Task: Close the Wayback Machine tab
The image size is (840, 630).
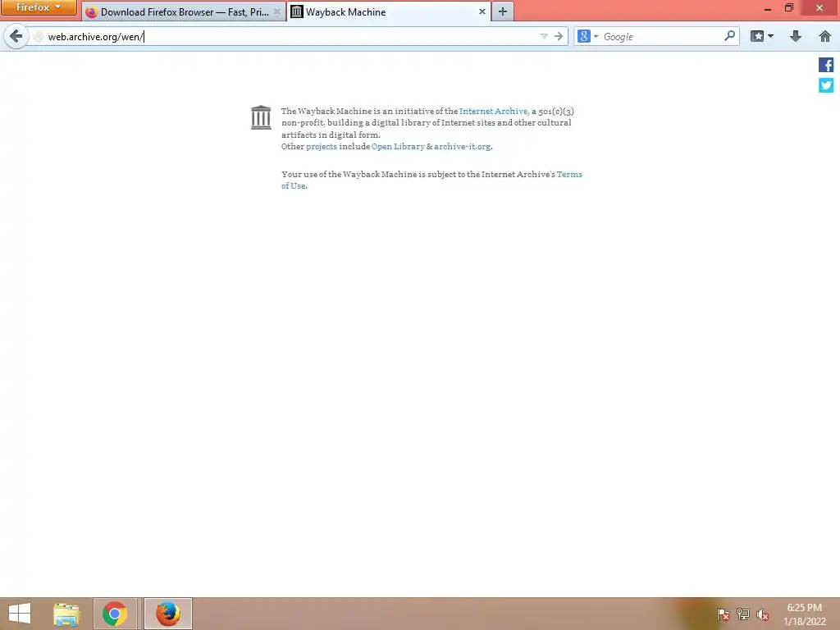Action: [482, 11]
